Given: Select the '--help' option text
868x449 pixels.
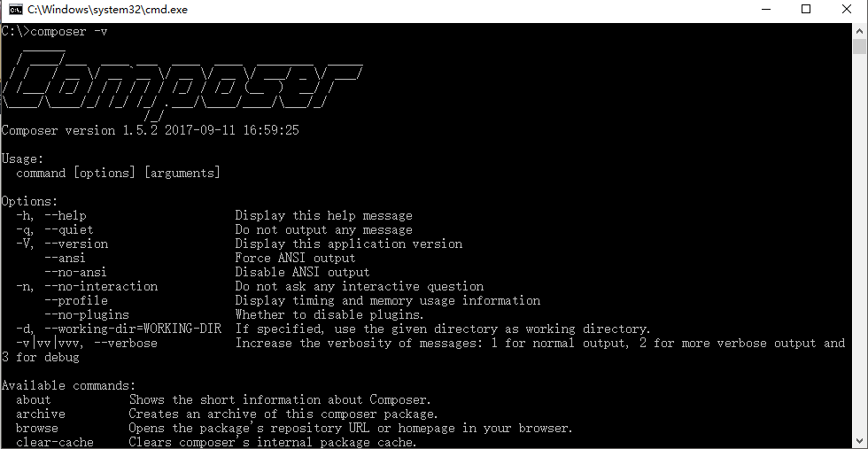Looking at the screenshot, I should tap(66, 215).
